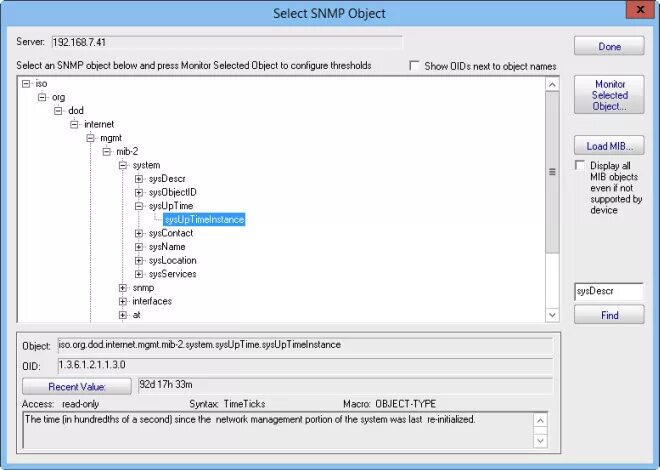Click the Recent Value button
The width and height of the screenshot is (660, 470).
[77, 386]
